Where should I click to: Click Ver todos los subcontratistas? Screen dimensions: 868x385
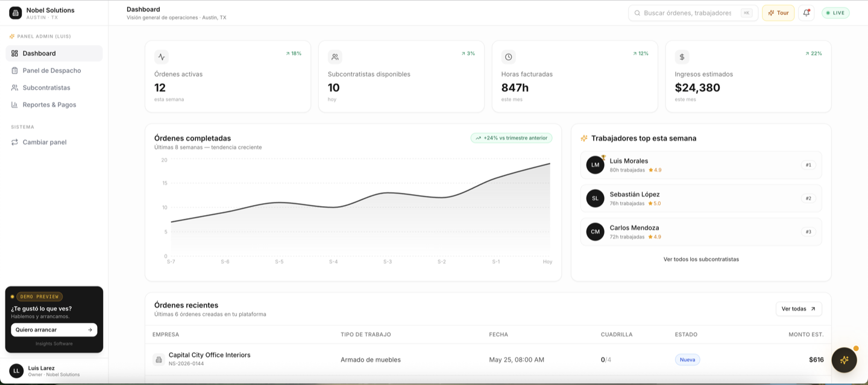[701, 259]
